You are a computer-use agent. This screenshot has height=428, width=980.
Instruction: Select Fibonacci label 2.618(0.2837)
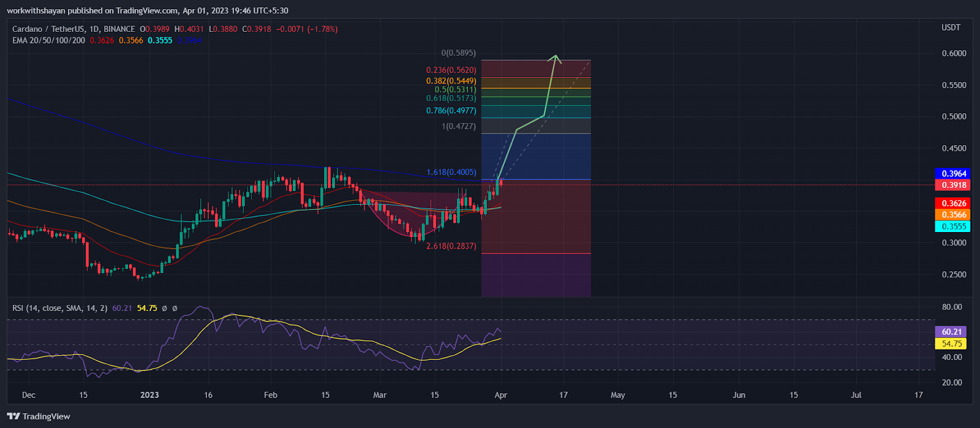pos(451,246)
